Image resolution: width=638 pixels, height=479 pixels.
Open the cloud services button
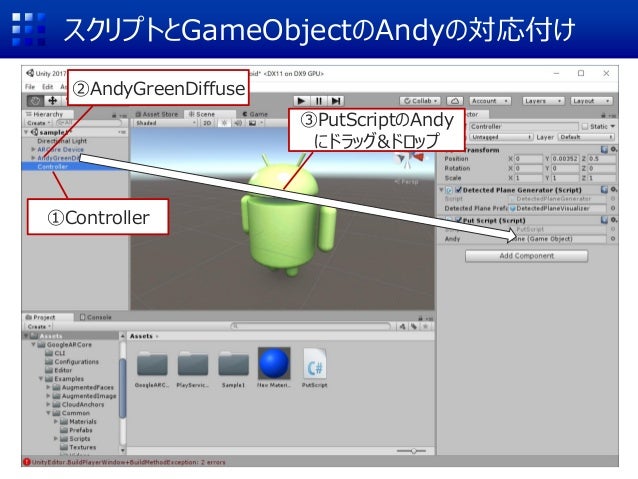pos(455,101)
